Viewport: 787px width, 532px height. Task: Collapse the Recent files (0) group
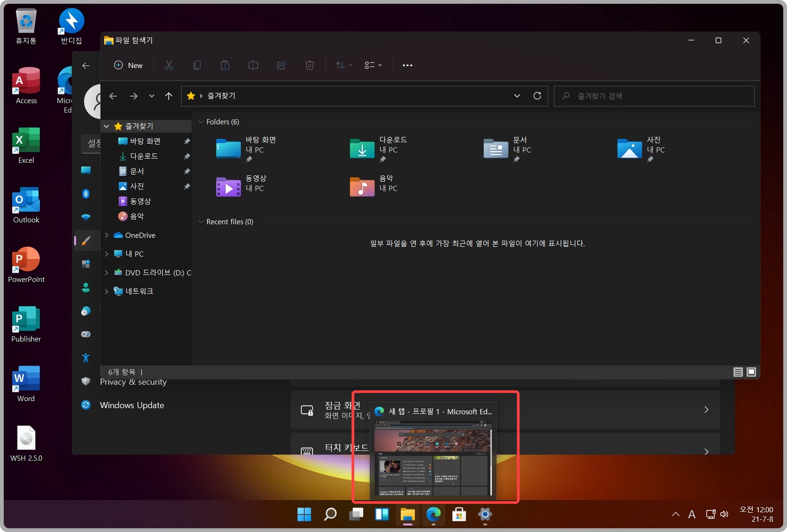click(x=201, y=222)
